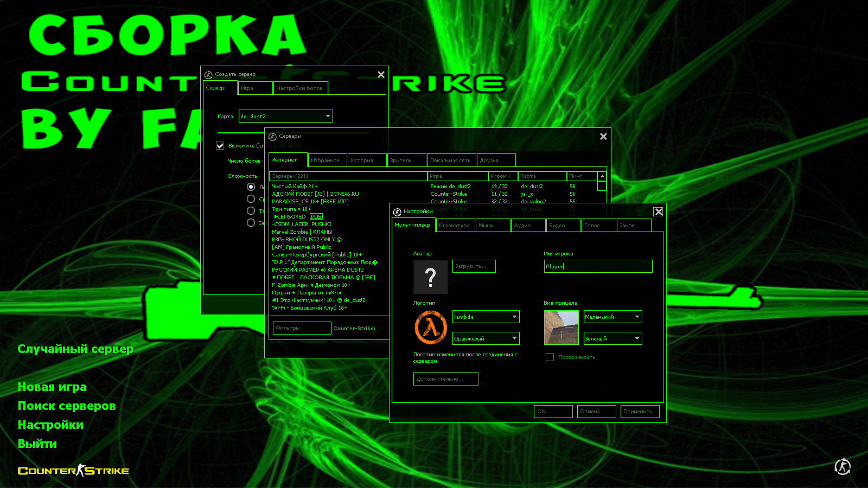Click the Counter-Strike logo at bottom left
Image resolution: width=868 pixels, height=488 pixels.
click(73, 471)
